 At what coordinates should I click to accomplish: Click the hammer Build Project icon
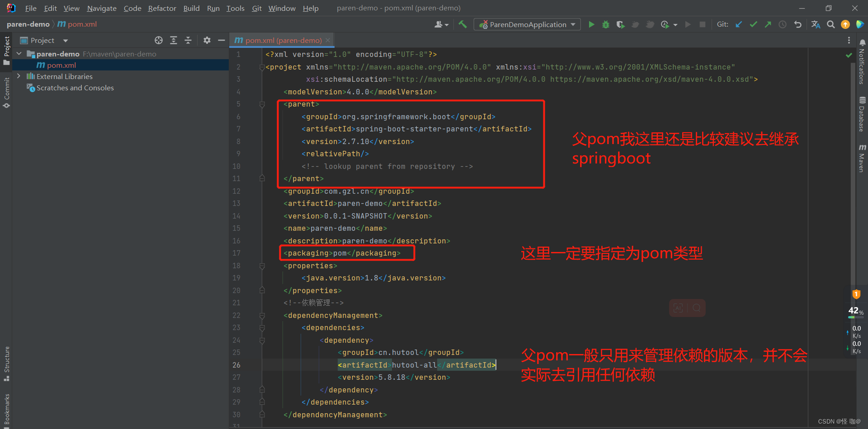point(462,24)
